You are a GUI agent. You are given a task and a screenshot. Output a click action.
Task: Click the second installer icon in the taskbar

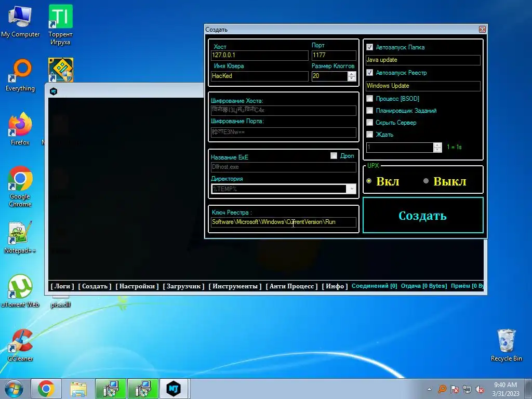coord(143,389)
